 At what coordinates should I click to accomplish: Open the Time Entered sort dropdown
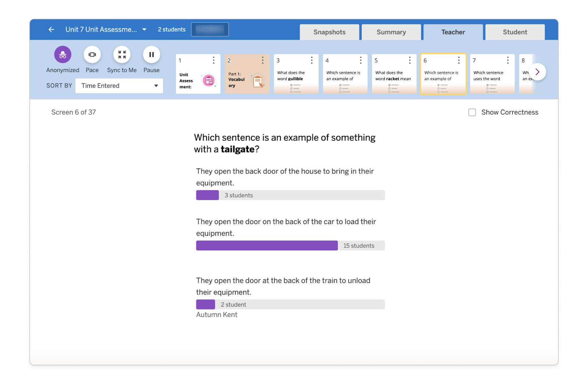pyautogui.click(x=119, y=86)
